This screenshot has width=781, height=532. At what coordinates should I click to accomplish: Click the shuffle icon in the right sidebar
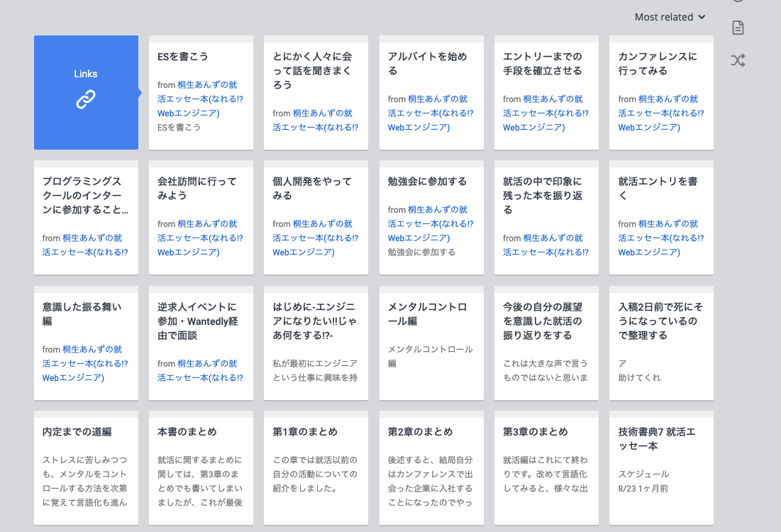coord(738,61)
